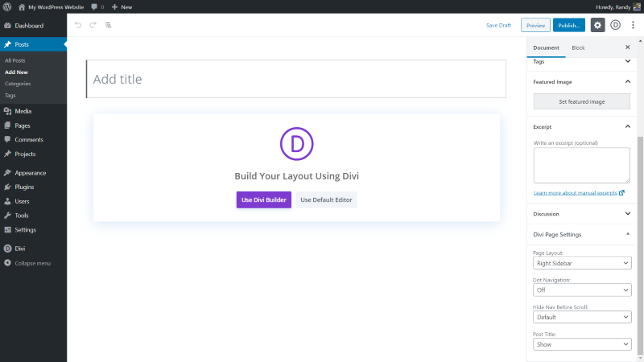This screenshot has width=644, height=362.
Task: Collapse the admin sidebar menu
Action: tap(33, 263)
